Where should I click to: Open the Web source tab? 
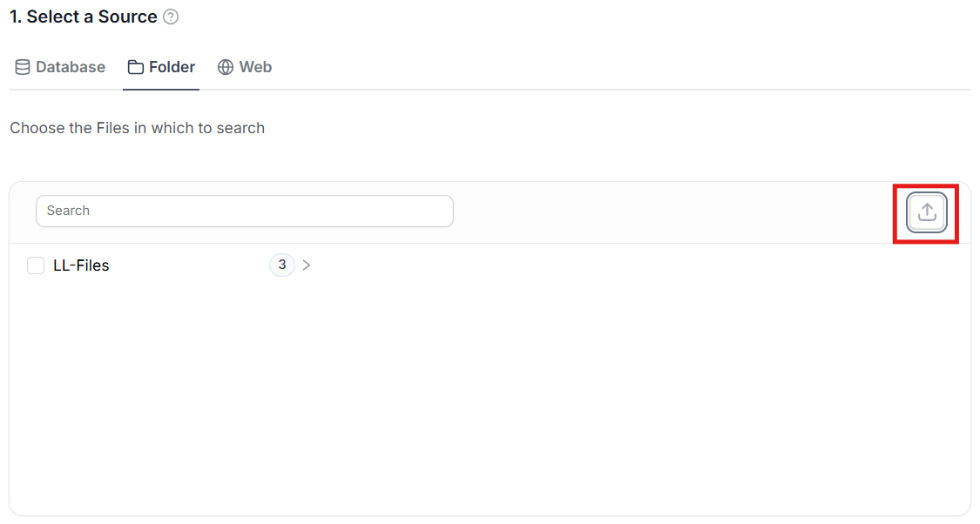pyautogui.click(x=255, y=67)
